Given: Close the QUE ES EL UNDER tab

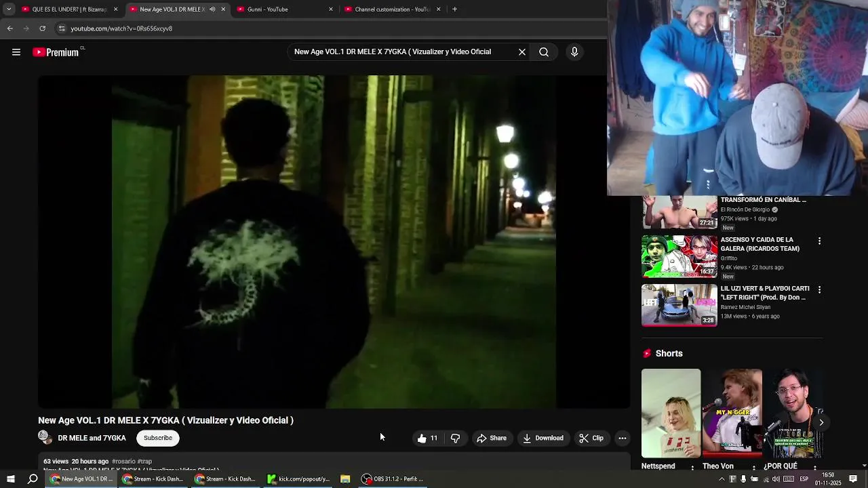Looking at the screenshot, I should 115,9.
